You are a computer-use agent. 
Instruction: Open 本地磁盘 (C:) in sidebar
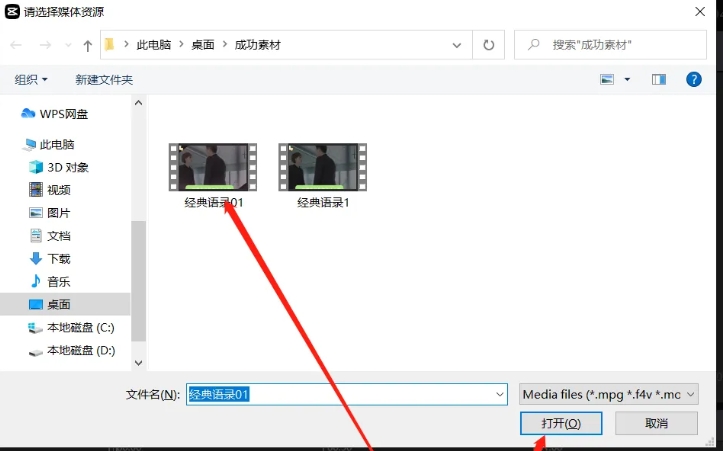[71, 328]
